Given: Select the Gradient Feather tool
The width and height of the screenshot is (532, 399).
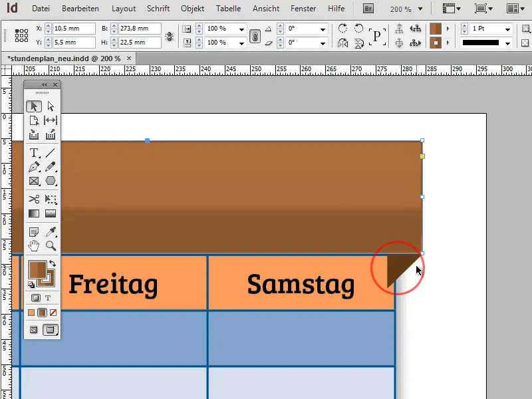Looking at the screenshot, I should click(x=51, y=213).
